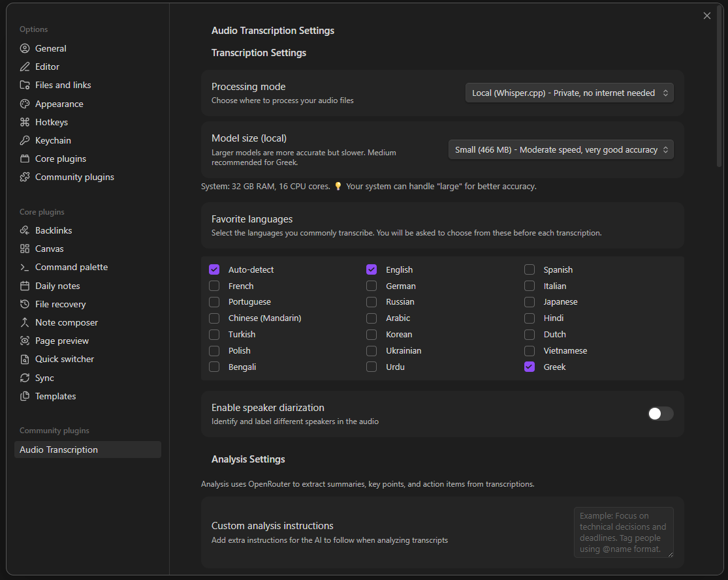Check the Greek language checkbox
Viewport: 728px width, 580px height.
pos(529,367)
